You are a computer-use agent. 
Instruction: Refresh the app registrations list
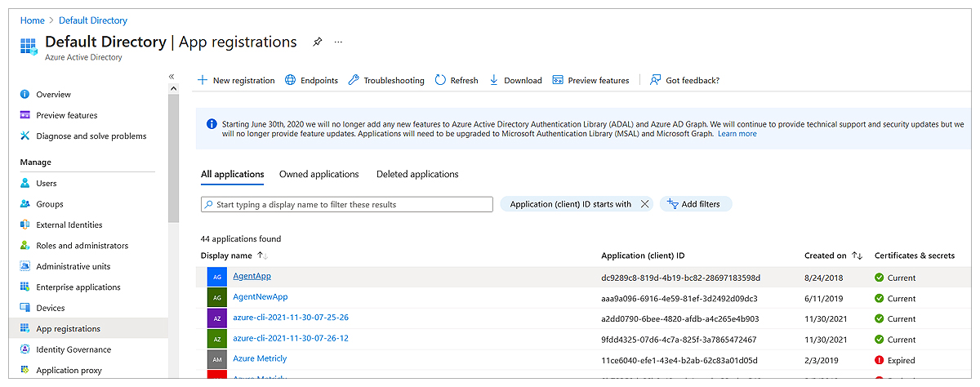click(x=457, y=80)
